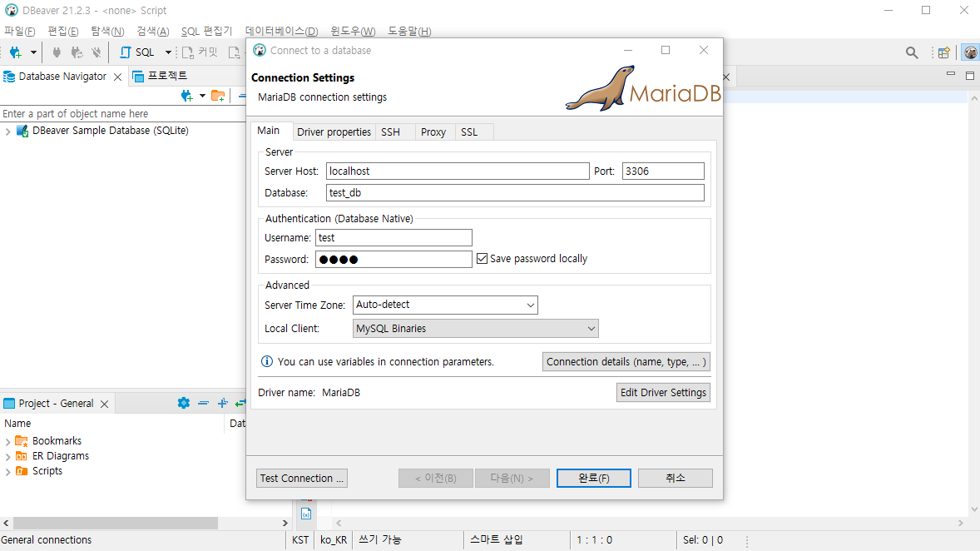This screenshot has width=980, height=551.
Task: Click the gear settings icon in Project panel
Action: coord(183,404)
